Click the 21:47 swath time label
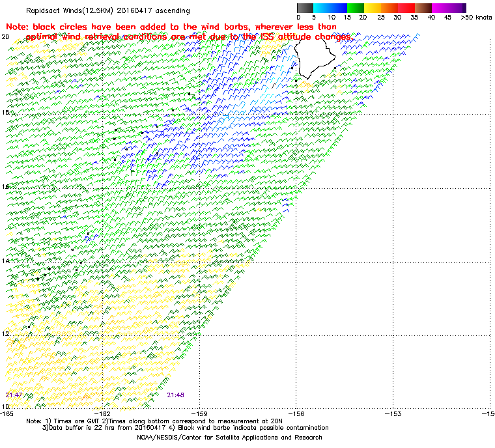Viewport: 495px width, 448px height. pyautogui.click(x=14, y=395)
